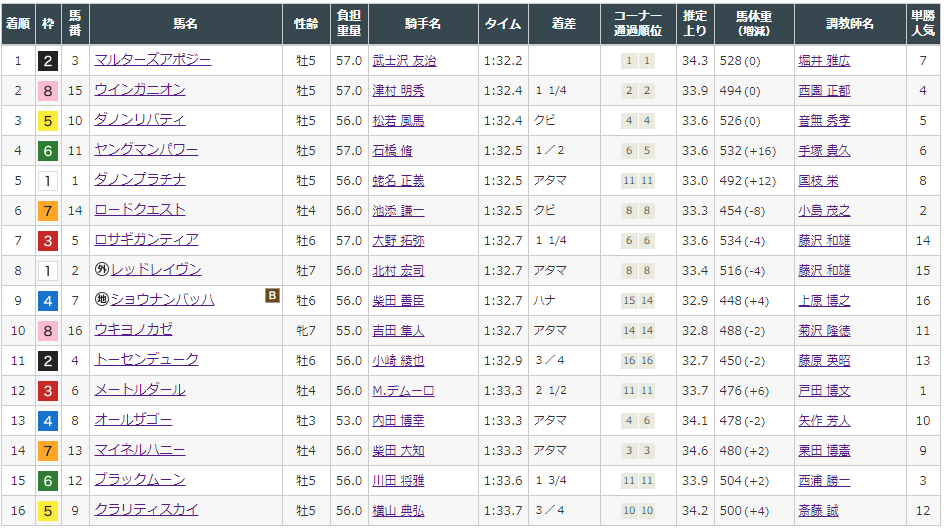Open horse レッドレイヴン link
This screenshot has height=529, width=944.
tap(156, 270)
